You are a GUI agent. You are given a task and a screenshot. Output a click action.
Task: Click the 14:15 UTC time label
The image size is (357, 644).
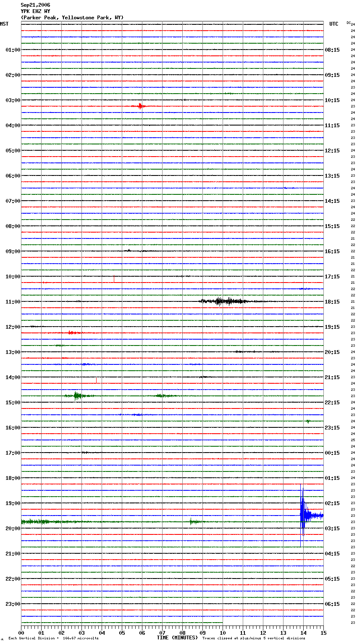pos(332,201)
